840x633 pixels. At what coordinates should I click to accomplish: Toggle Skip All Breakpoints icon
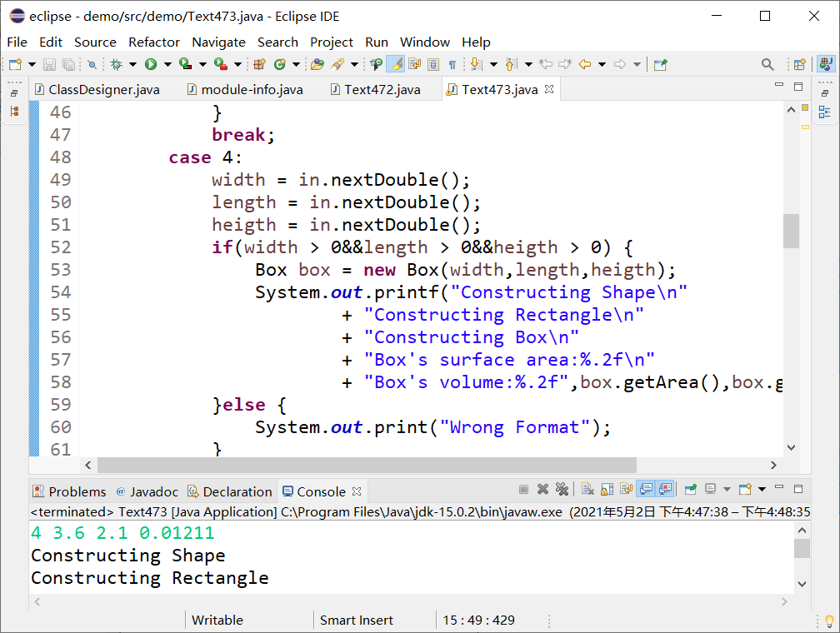[92, 65]
